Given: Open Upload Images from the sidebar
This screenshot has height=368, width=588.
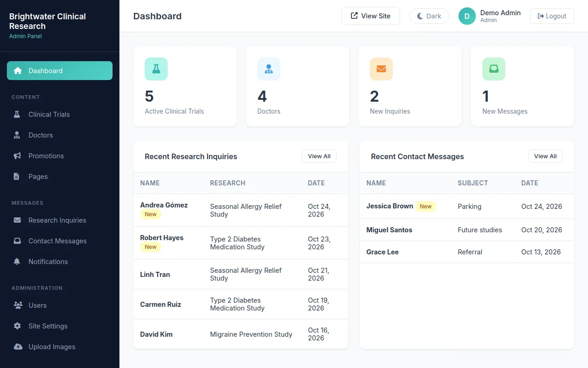Looking at the screenshot, I should coord(60,347).
